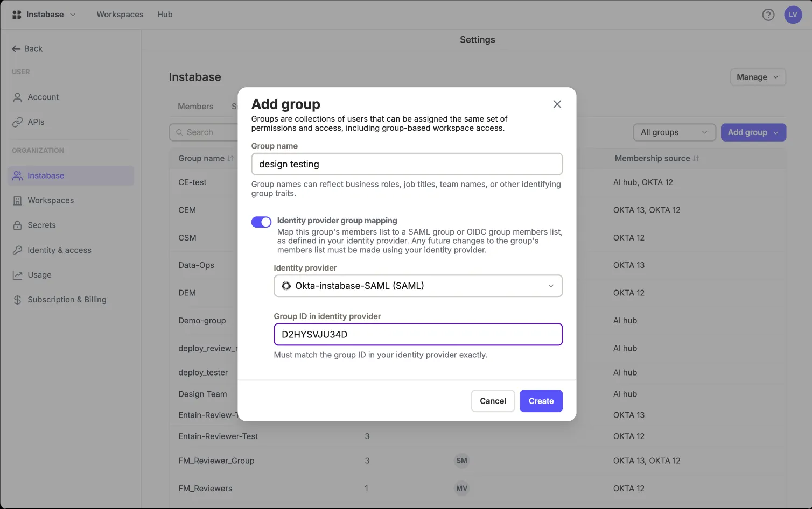
Task: Disable Identity provider group mapping toggle
Action: (261, 222)
